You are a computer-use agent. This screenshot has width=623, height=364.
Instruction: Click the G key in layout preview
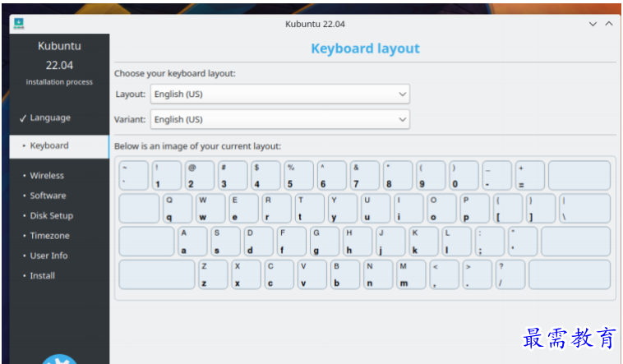coord(325,242)
